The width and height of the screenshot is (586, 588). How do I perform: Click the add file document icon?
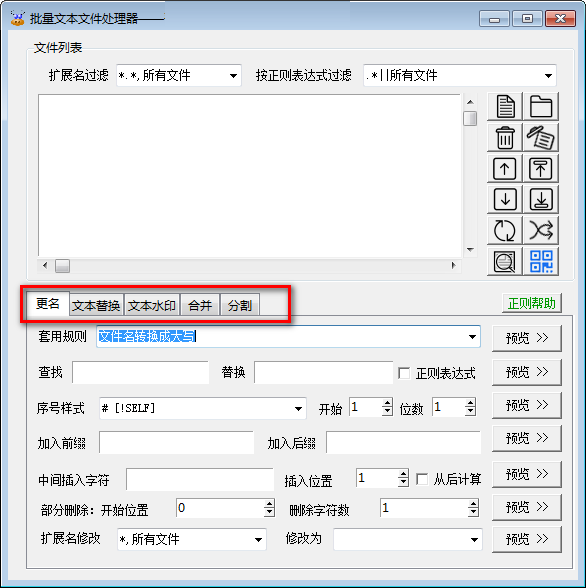[505, 106]
